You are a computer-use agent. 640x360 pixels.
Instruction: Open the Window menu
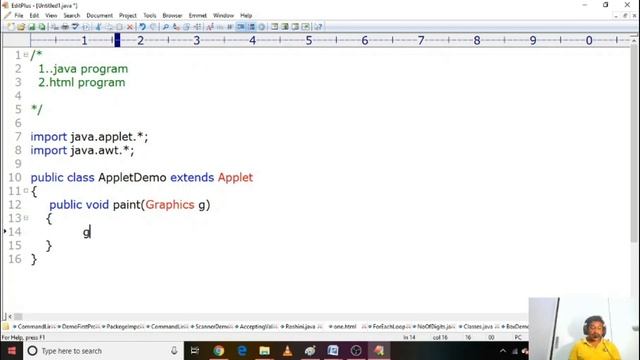[223, 16]
